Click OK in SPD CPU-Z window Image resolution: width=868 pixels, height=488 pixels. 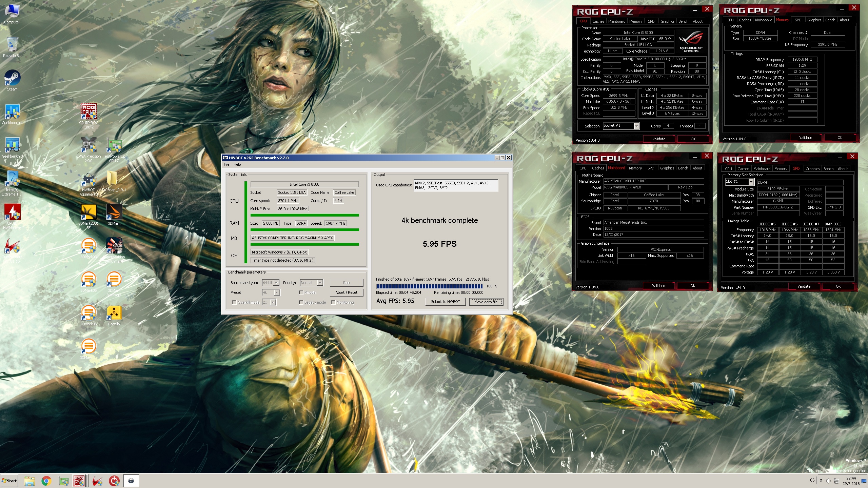tap(838, 286)
